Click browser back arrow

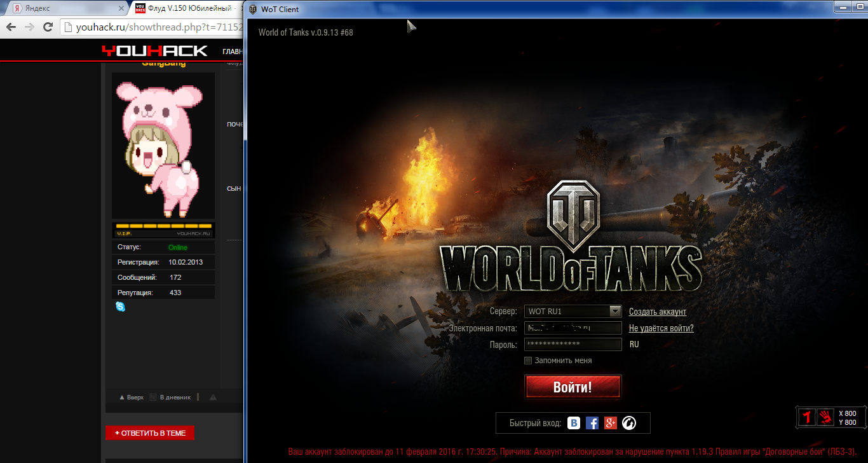(11, 27)
